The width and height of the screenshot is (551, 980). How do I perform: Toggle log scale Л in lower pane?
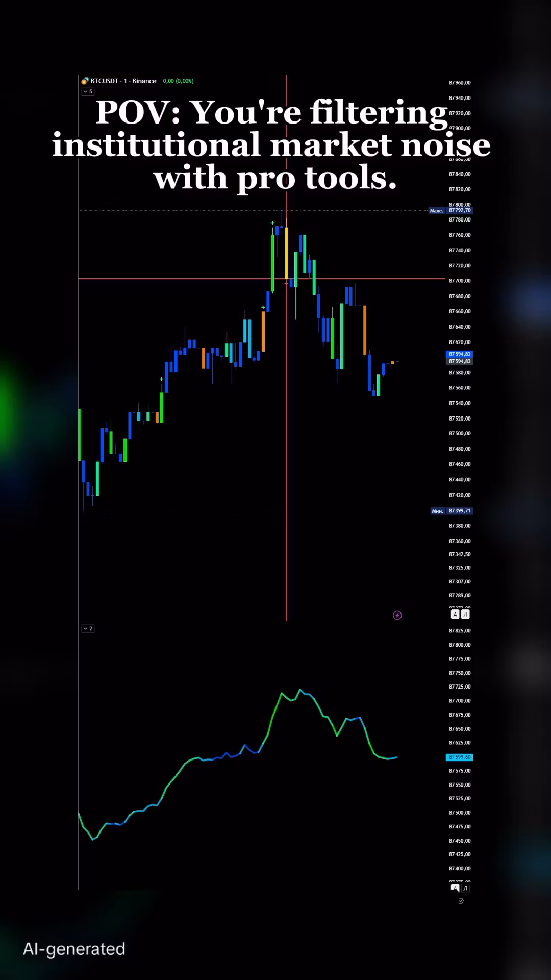tap(465, 888)
